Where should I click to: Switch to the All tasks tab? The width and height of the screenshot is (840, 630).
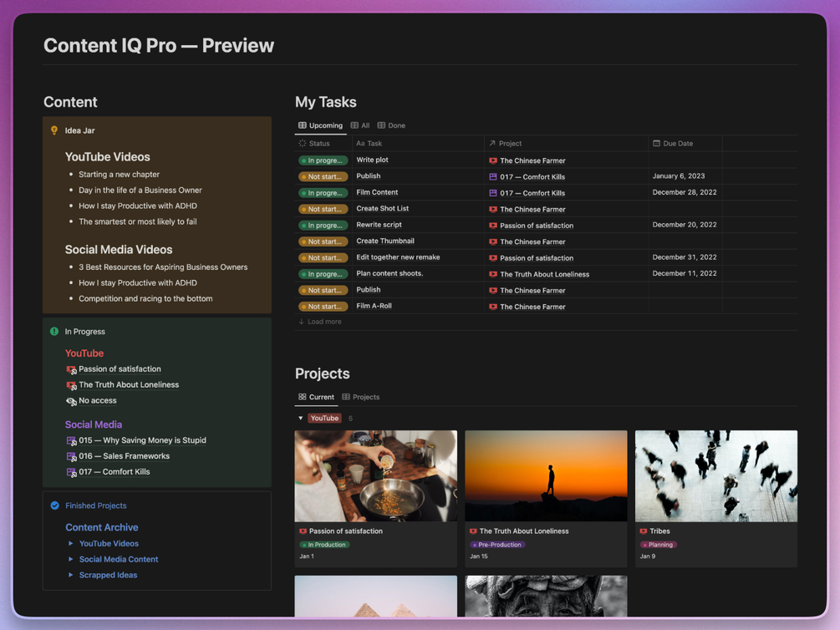[360, 125]
